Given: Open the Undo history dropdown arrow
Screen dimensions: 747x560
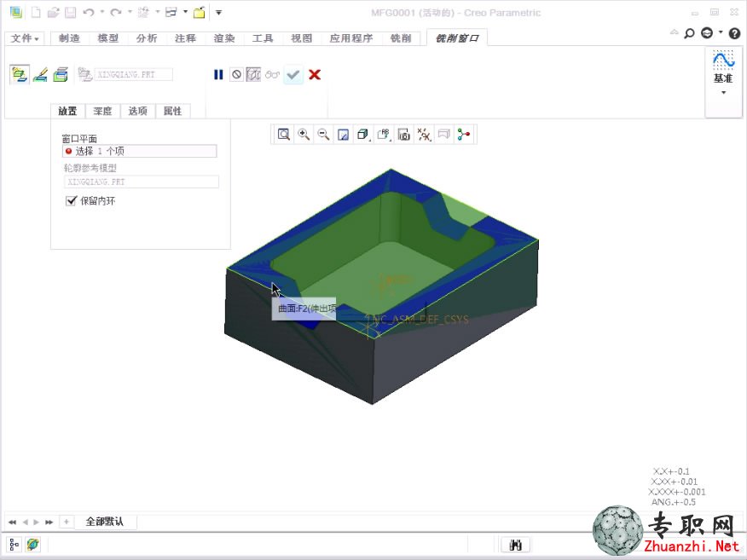Looking at the screenshot, I should pyautogui.click(x=102, y=12).
